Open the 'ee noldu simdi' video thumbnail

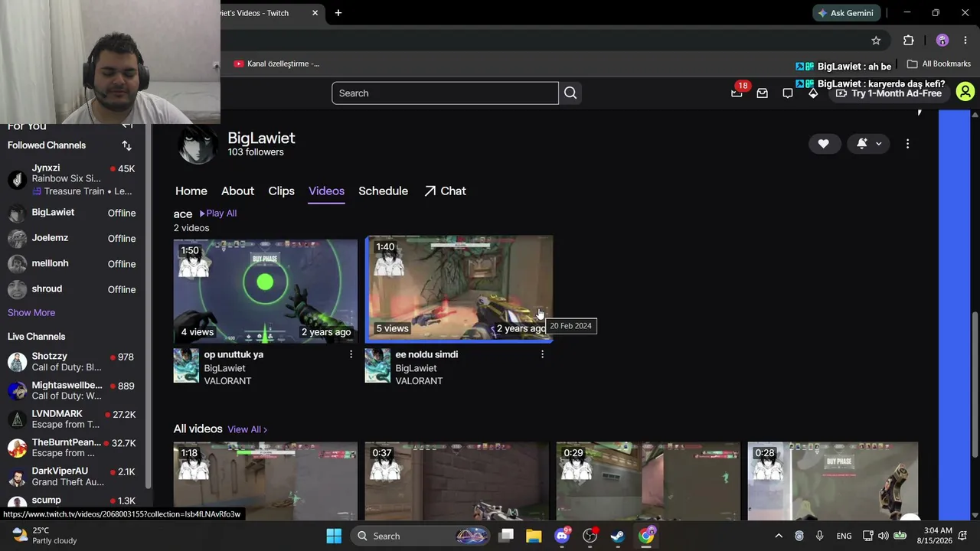tap(459, 289)
